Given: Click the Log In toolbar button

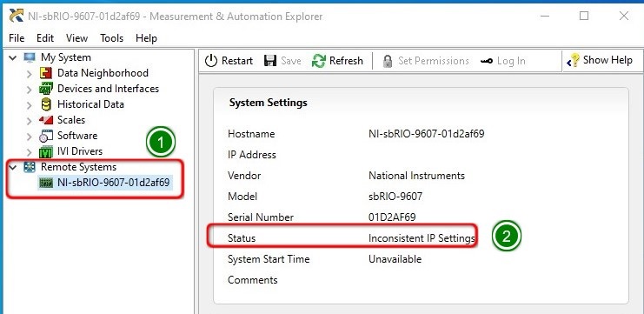Looking at the screenshot, I should [502, 61].
